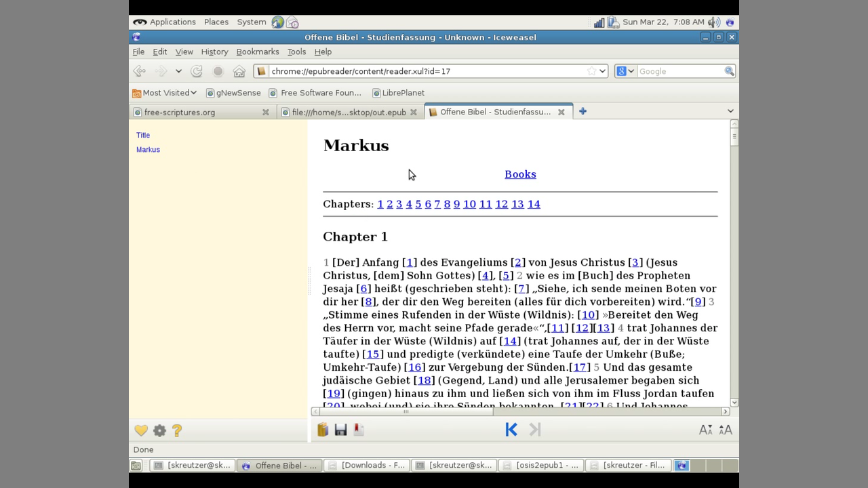Select Markus in the table of contents
This screenshot has width=868, height=488.
click(148, 150)
